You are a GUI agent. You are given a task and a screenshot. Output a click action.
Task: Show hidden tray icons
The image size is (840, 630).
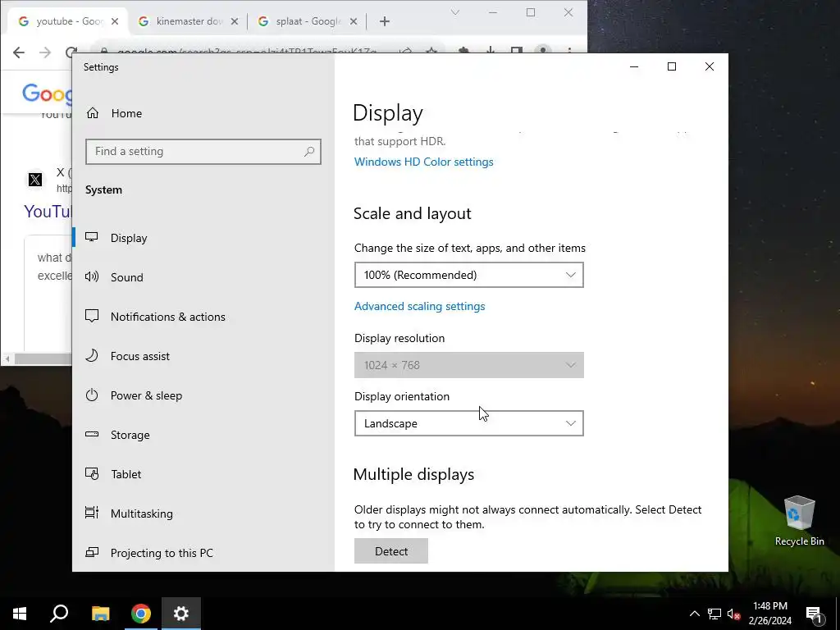(694, 614)
